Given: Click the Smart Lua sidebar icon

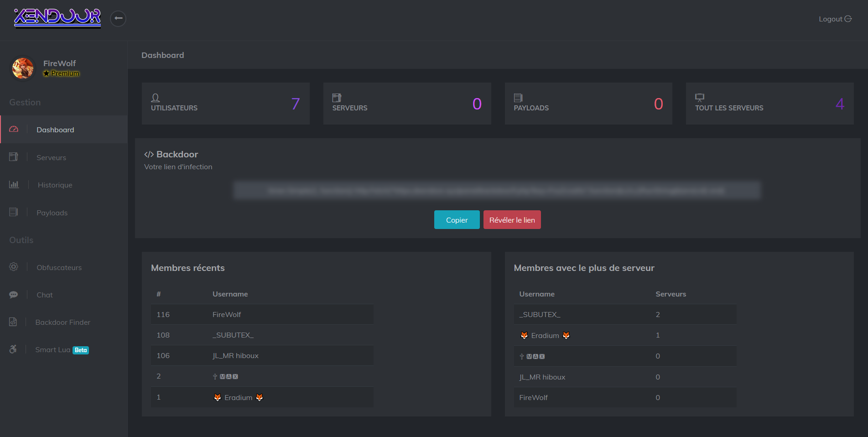Looking at the screenshot, I should (13, 349).
